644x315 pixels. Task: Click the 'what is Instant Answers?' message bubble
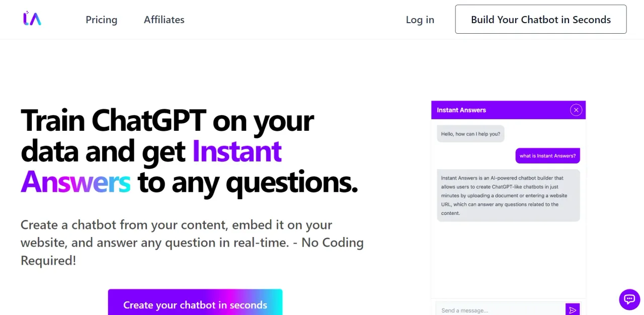click(x=547, y=155)
